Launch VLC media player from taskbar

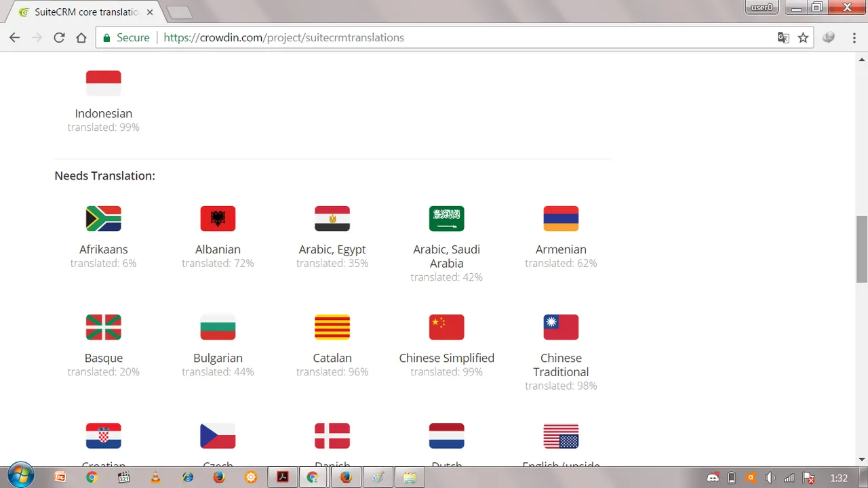pyautogui.click(x=155, y=477)
